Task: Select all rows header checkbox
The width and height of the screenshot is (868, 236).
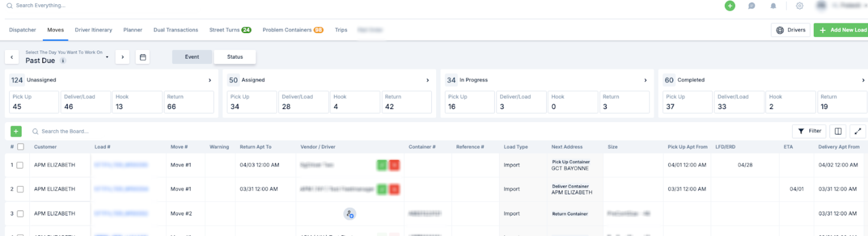Action: point(20,147)
